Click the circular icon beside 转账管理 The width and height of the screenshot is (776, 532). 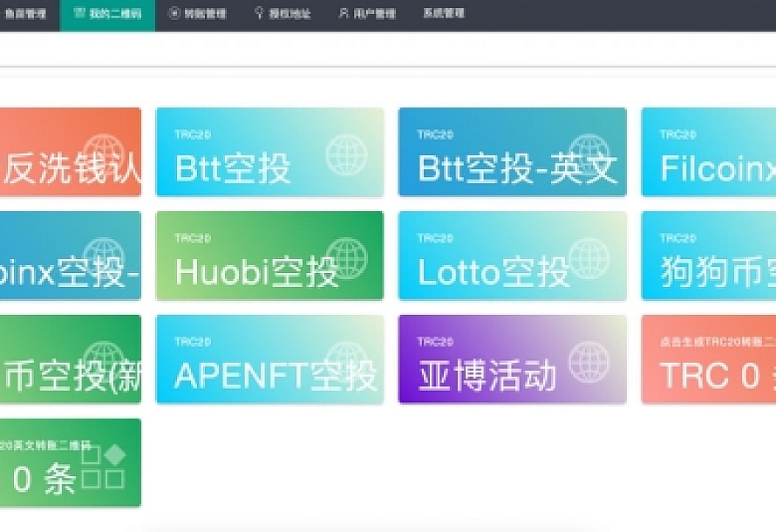coord(174,13)
